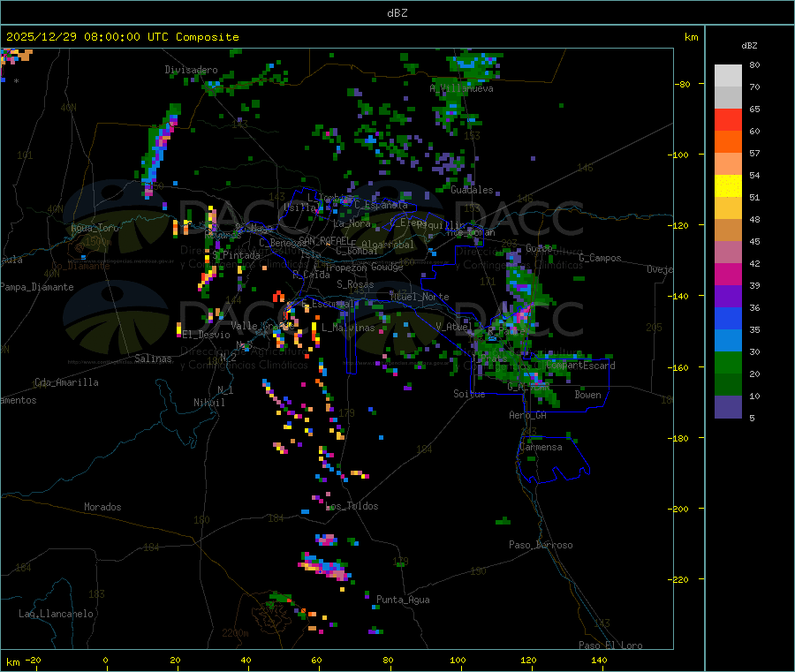Select the yellow 54 dBZ legend swatch

click(x=728, y=186)
